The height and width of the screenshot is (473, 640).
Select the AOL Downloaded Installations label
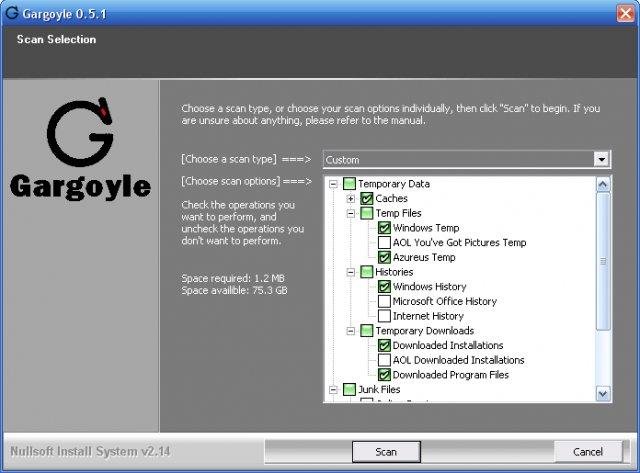pos(458,360)
